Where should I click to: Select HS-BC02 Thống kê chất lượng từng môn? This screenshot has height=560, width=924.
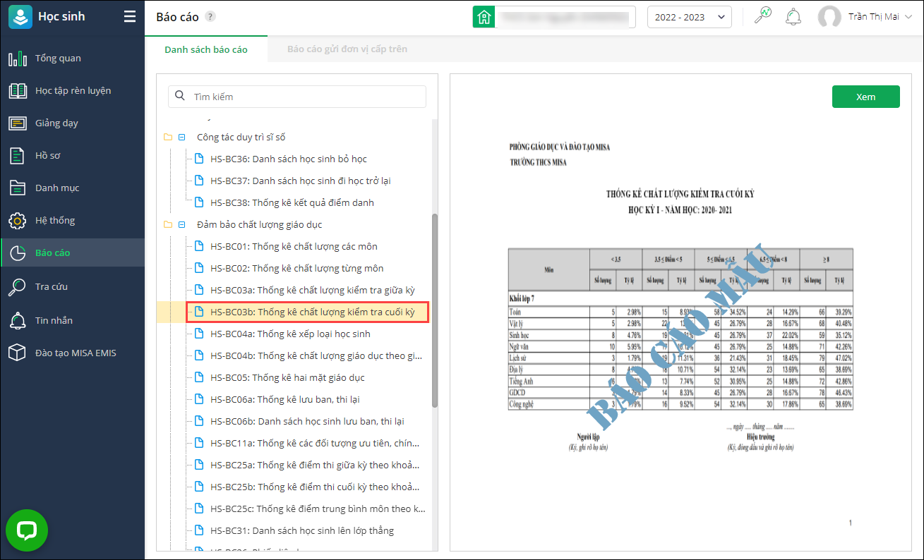[x=297, y=268]
